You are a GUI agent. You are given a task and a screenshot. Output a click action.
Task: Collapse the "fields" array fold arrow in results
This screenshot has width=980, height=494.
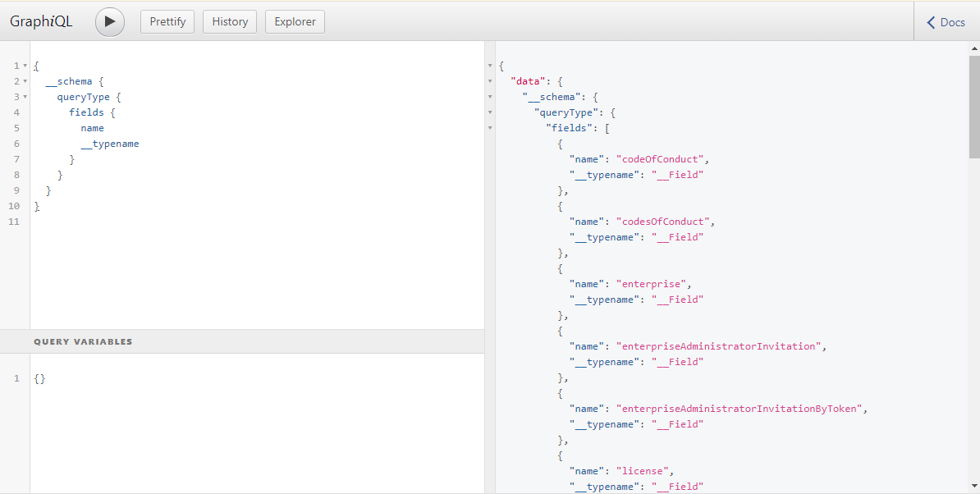coord(490,128)
